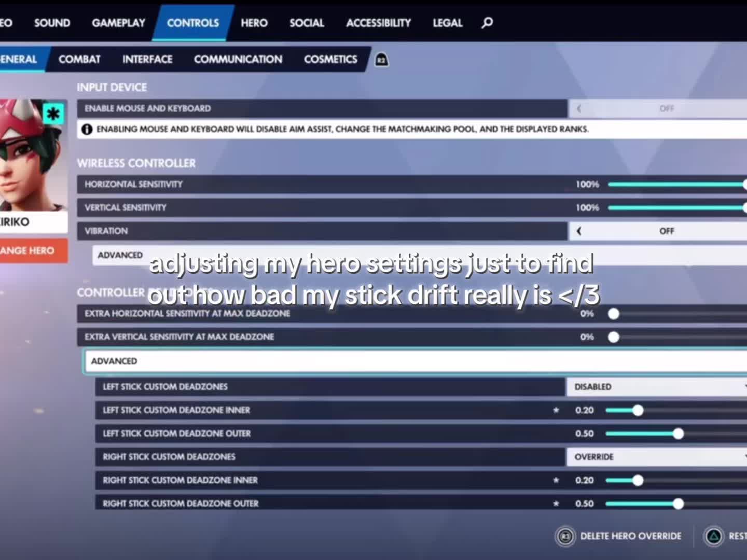
Task: Click Horizontal Sensitivity 100% value
Action: pyautogui.click(x=587, y=184)
